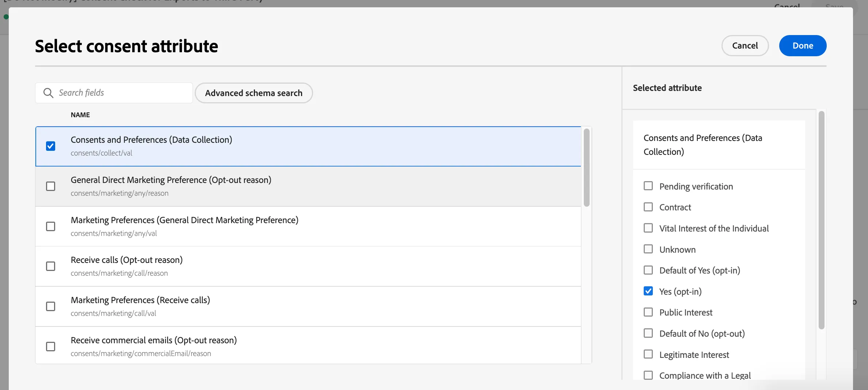The width and height of the screenshot is (868, 390).
Task: Click the NAME column header
Action: (x=80, y=115)
